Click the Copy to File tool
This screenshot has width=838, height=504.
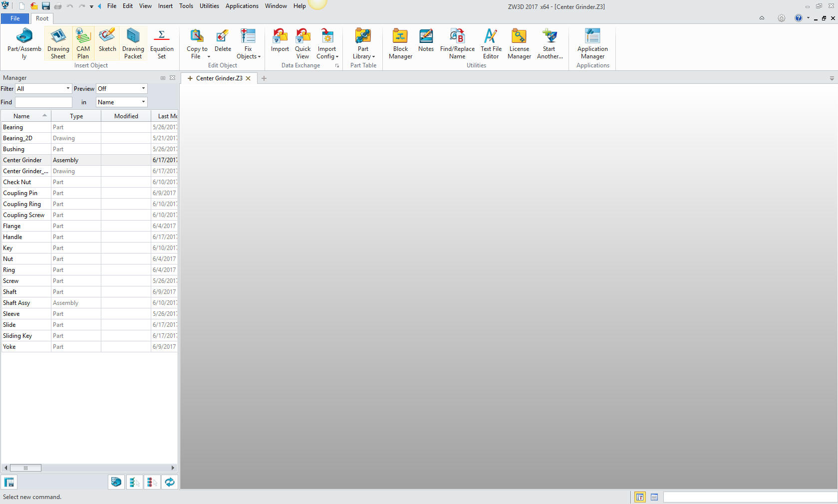[197, 44]
